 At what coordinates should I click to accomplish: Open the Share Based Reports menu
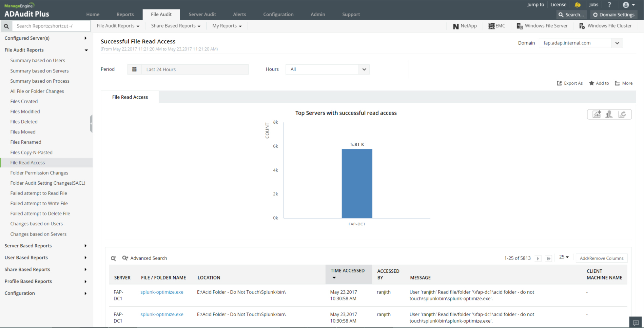(176, 26)
